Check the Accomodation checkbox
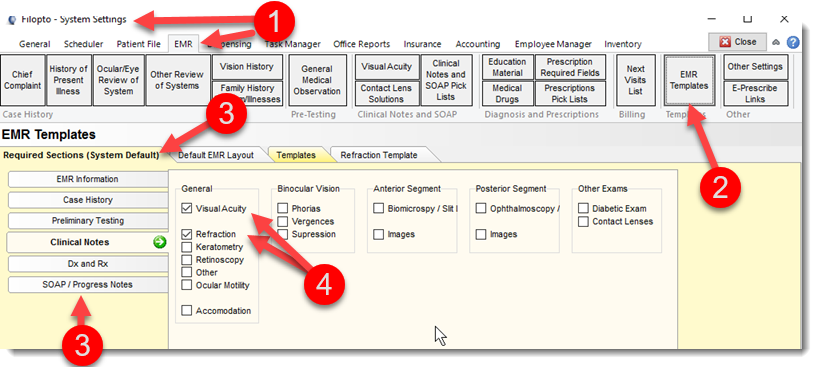 tap(187, 311)
